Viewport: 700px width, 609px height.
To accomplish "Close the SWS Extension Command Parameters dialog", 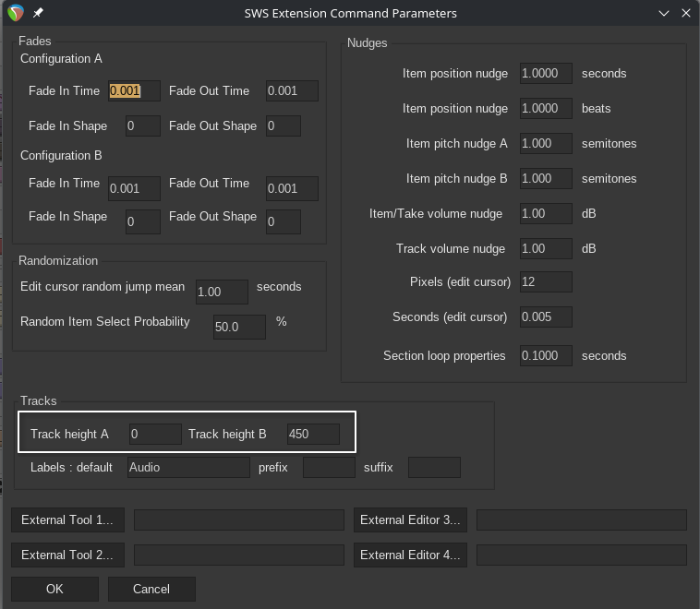I will [685, 13].
